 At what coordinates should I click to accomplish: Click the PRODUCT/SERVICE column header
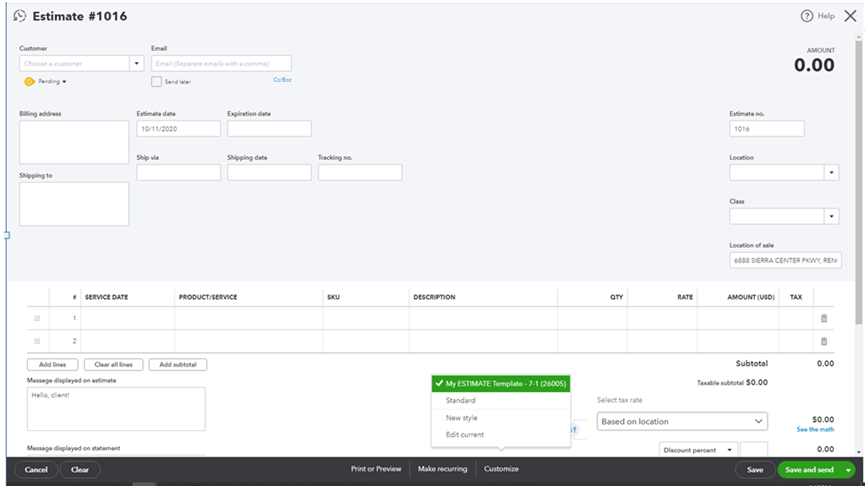(x=208, y=297)
